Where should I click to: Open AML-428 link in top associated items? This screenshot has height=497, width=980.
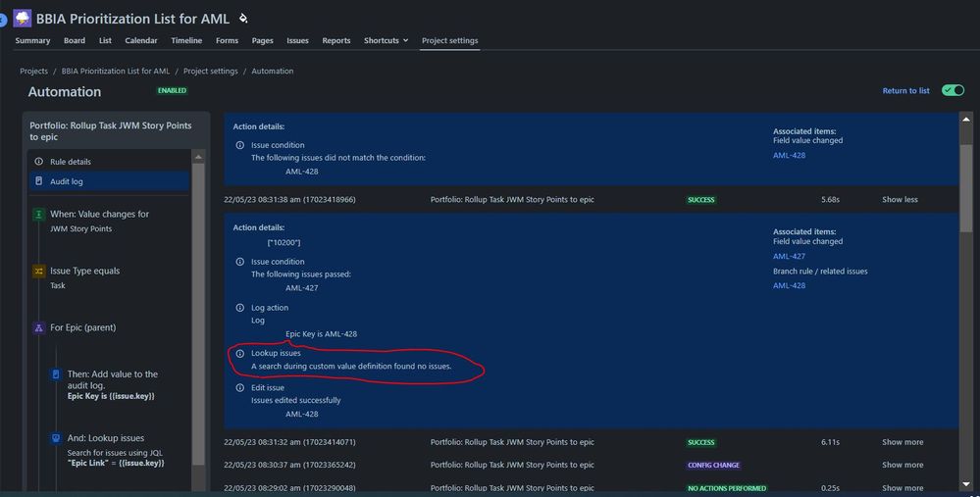(x=789, y=156)
